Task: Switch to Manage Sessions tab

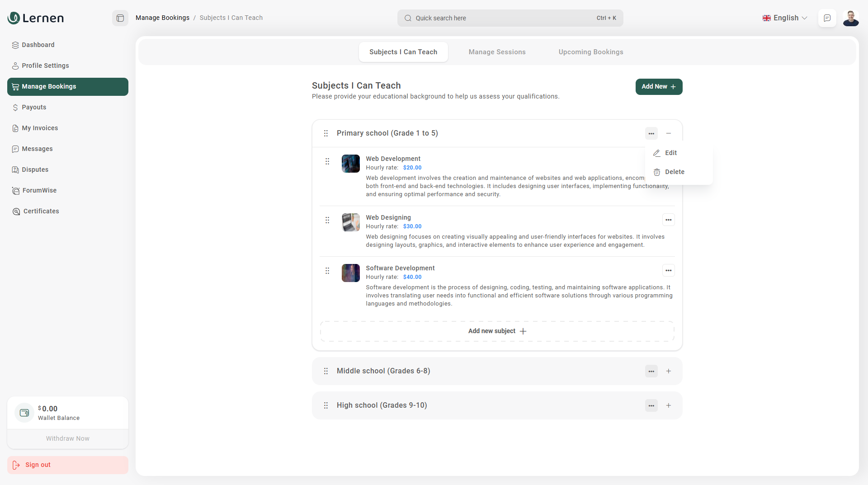Action: pyautogui.click(x=497, y=52)
